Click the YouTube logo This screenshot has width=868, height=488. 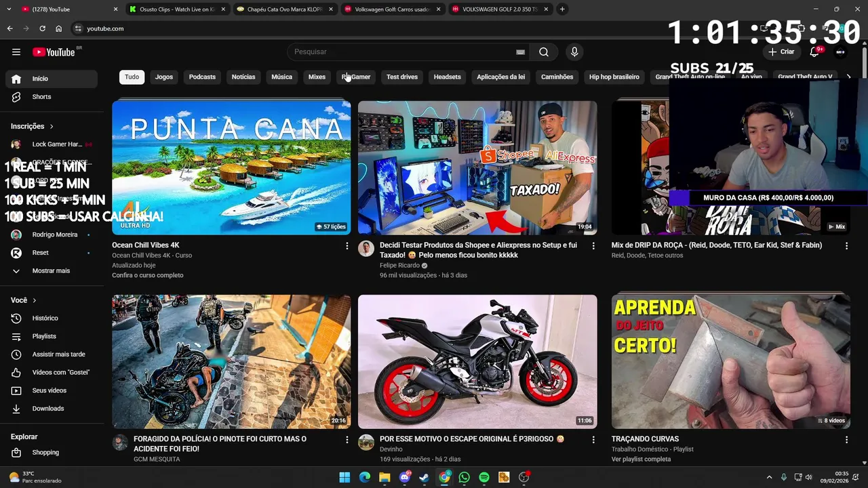point(54,52)
